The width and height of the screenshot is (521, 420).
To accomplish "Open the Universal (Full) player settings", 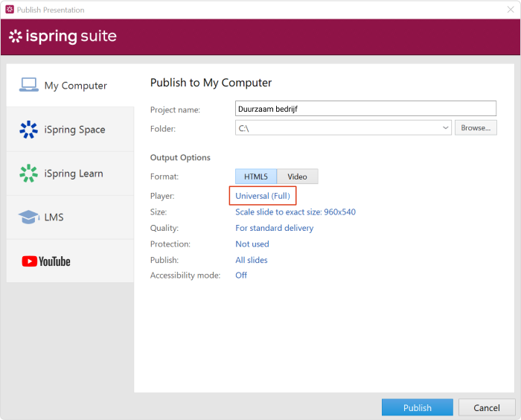I will point(263,196).
